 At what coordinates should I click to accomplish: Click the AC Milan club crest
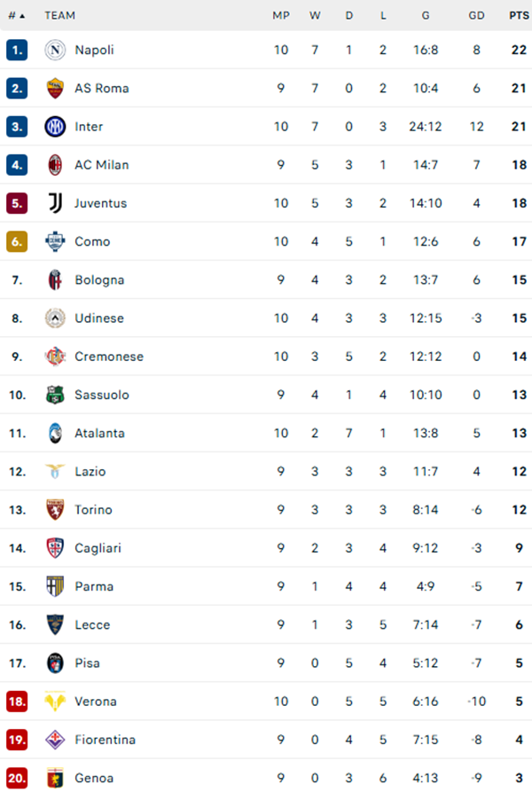[51, 165]
